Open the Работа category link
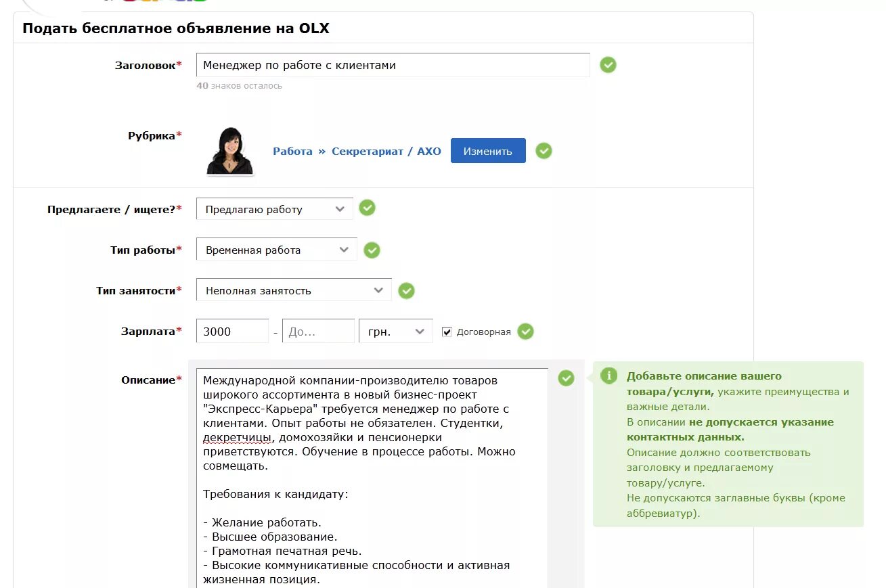Viewport: 886px width, 588px height. point(292,152)
